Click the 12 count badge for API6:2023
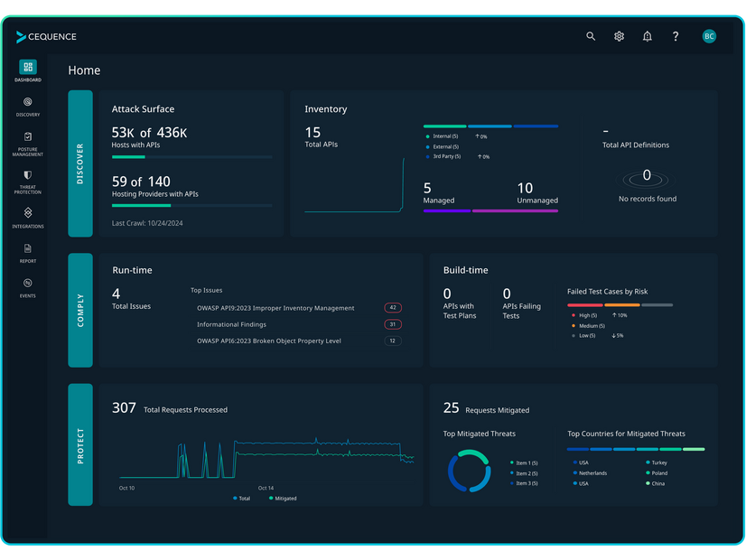 pyautogui.click(x=393, y=341)
